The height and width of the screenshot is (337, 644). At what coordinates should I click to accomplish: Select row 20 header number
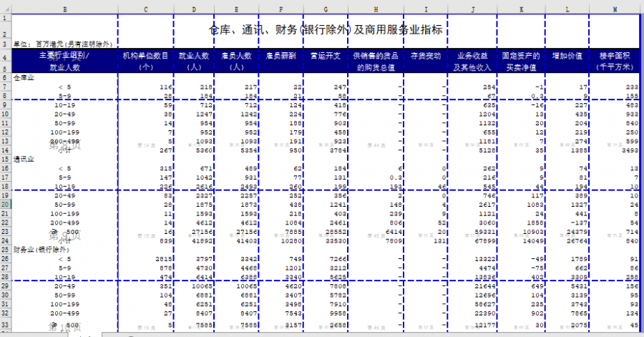coord(5,205)
